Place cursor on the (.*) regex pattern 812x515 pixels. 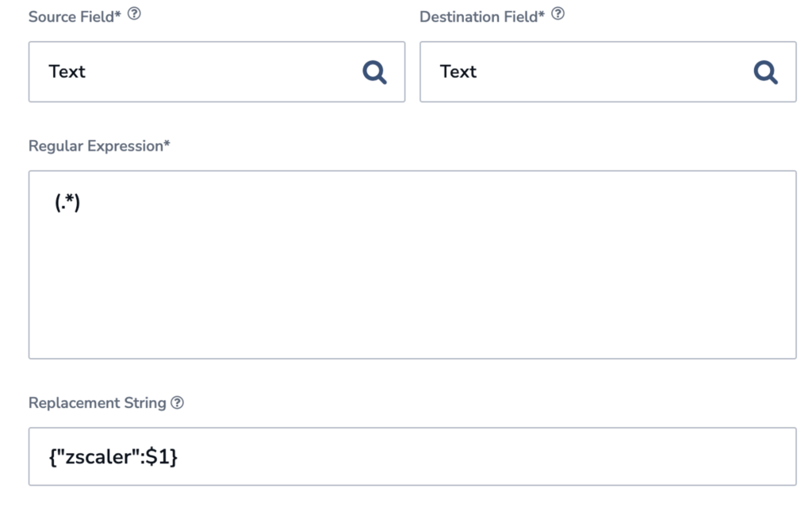[x=67, y=202]
